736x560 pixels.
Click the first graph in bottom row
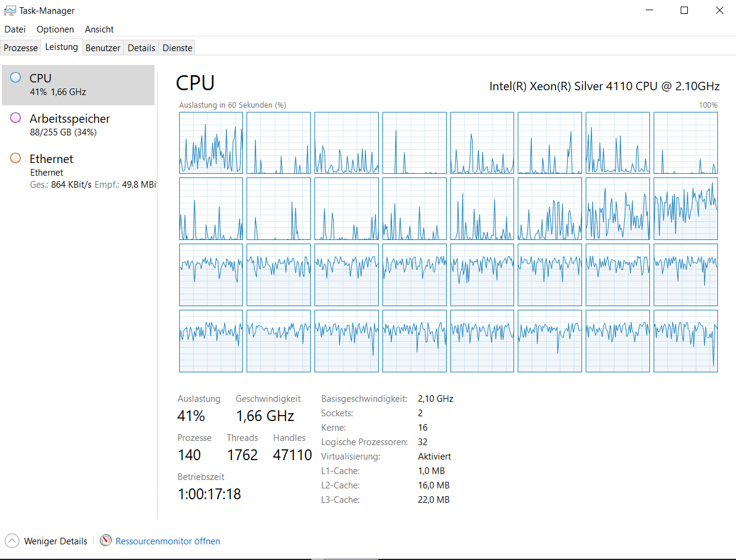pos(211,341)
